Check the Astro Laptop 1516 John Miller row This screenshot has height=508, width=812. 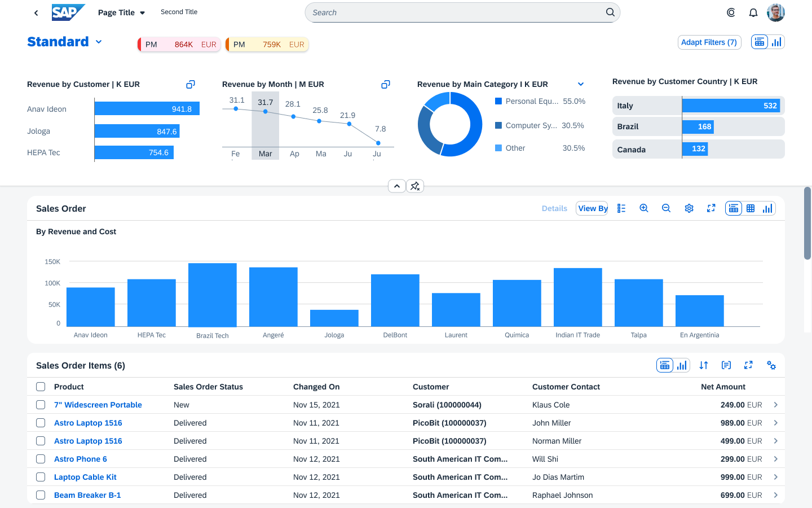point(41,423)
